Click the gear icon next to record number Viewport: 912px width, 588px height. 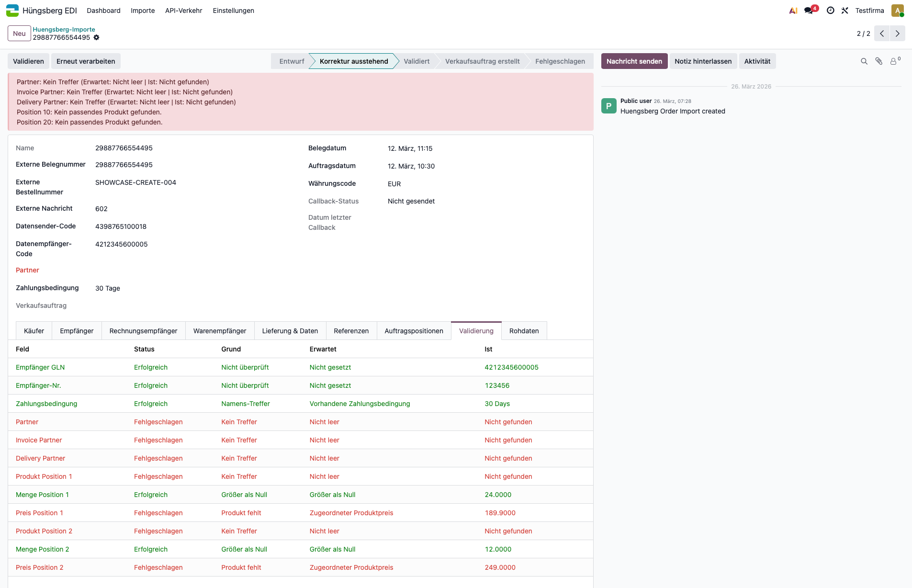[97, 37]
